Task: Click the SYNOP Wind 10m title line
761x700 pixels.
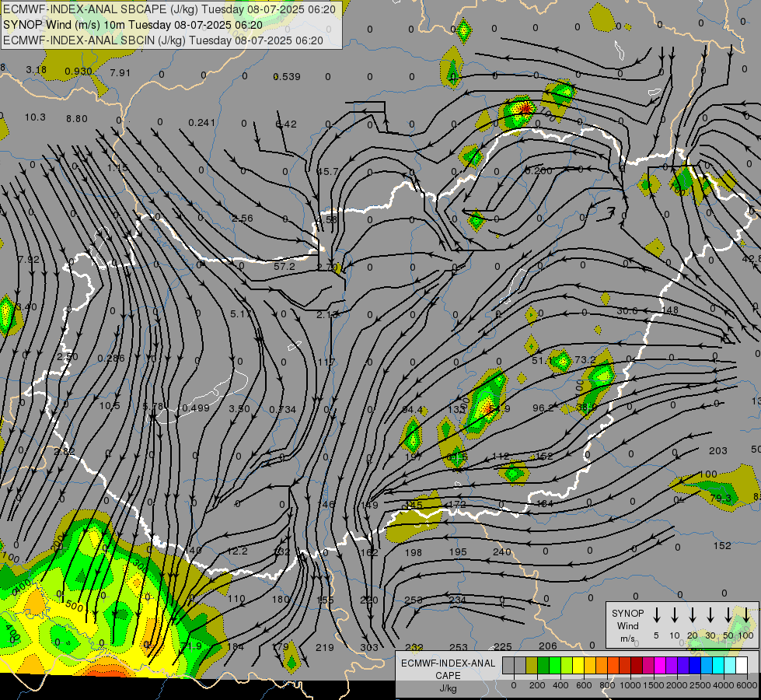Action: [132, 25]
